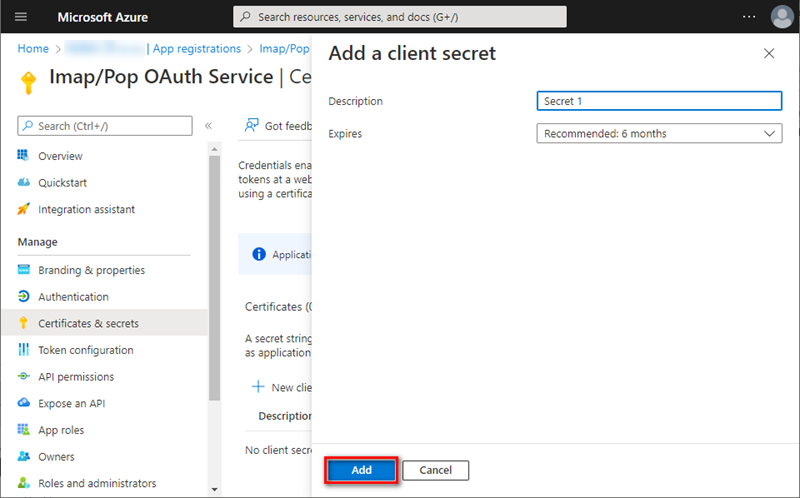Open Overview in sidebar
Screen dimensions: 800x498
pyautogui.click(x=60, y=156)
